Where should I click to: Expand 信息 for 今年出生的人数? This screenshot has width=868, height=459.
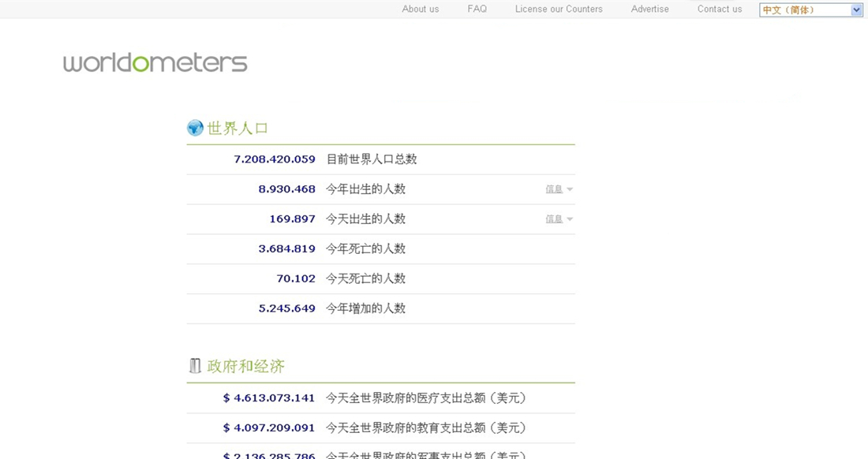559,189
